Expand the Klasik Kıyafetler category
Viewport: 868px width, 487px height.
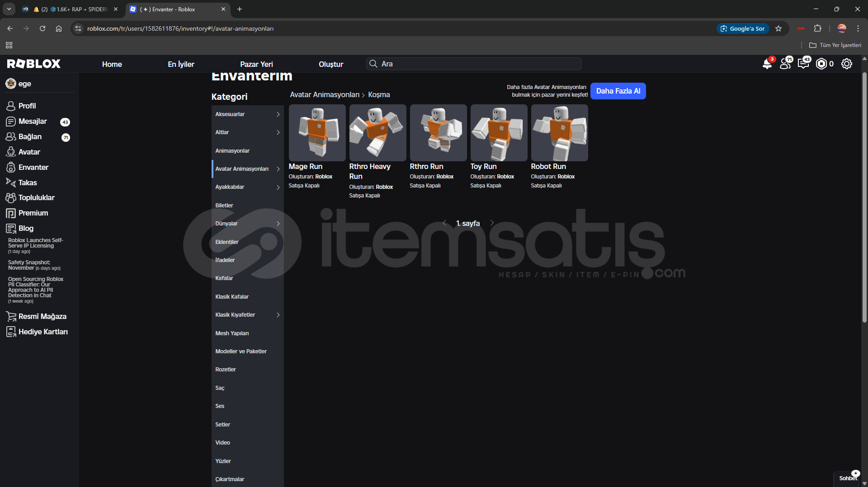click(x=247, y=315)
